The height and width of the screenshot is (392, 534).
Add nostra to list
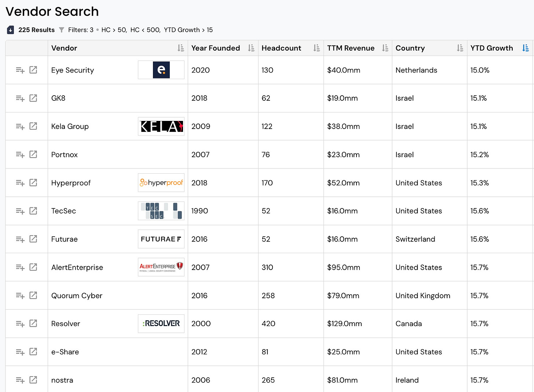click(x=20, y=380)
